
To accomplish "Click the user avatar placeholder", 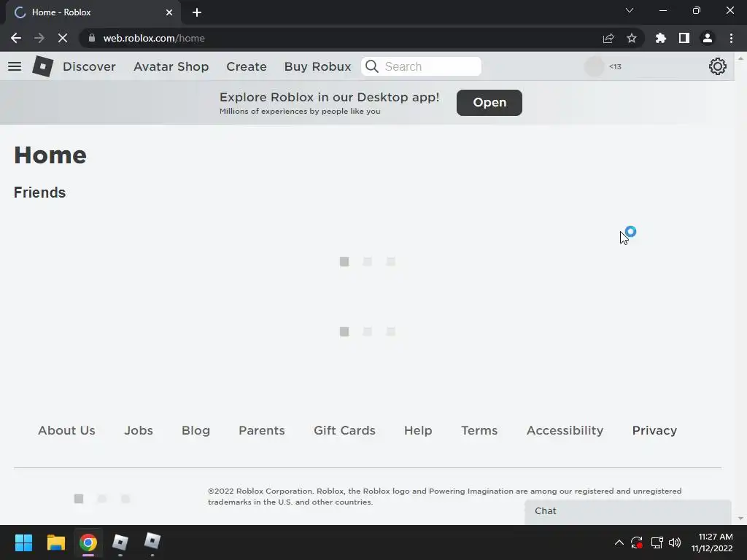I will 594,66.
